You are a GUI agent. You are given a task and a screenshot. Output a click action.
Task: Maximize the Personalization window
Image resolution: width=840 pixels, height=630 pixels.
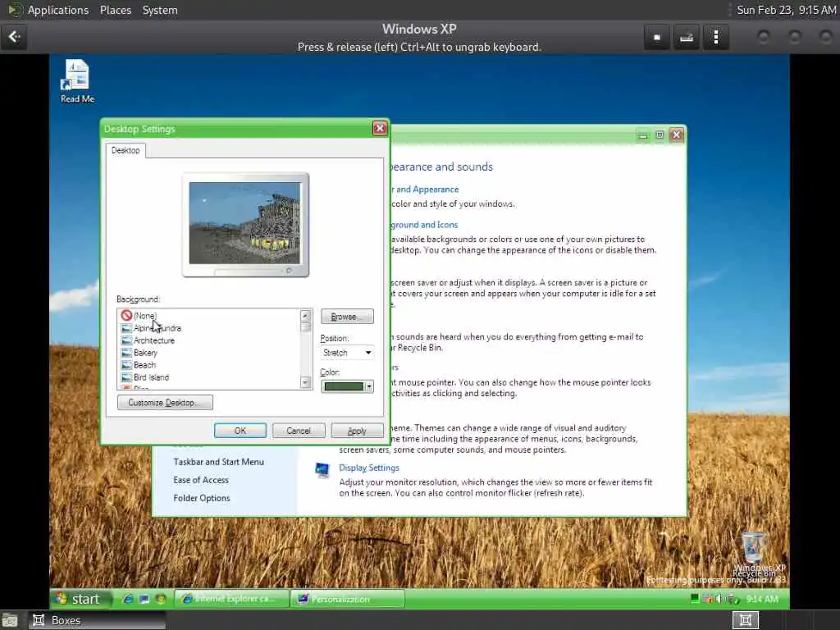660,135
